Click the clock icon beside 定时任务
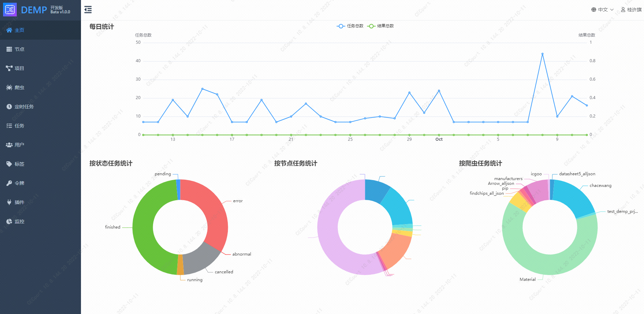This screenshot has width=644, height=314. [9, 107]
